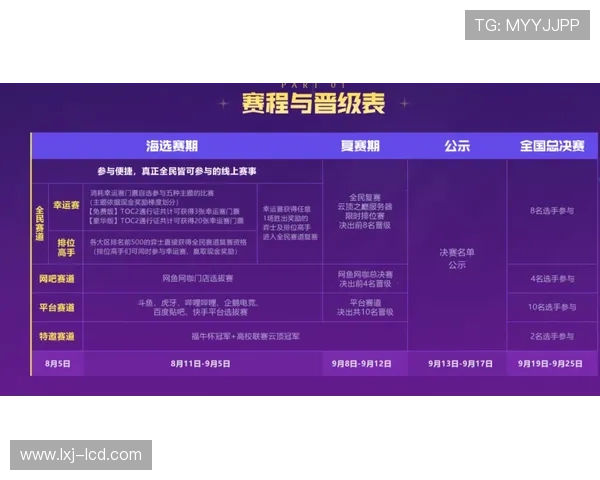Click the 【免费版】TOC2通行证 line
This screenshot has width=600, height=480.
(x=165, y=211)
